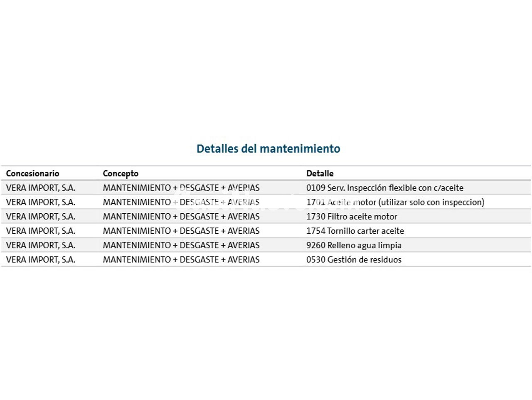The width and height of the screenshot is (532, 400).
Task: Select VERA IMPORT in the 9260 Relleno row
Action: [41, 245]
